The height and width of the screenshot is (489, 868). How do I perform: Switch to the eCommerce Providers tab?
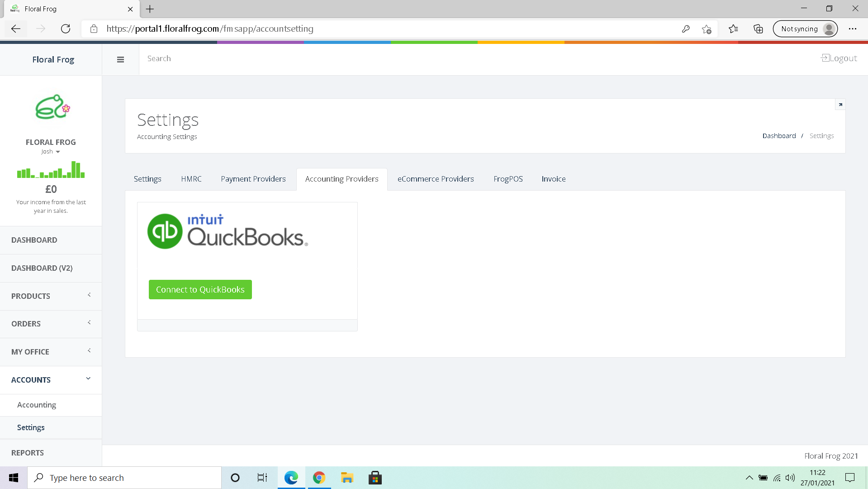coord(435,179)
